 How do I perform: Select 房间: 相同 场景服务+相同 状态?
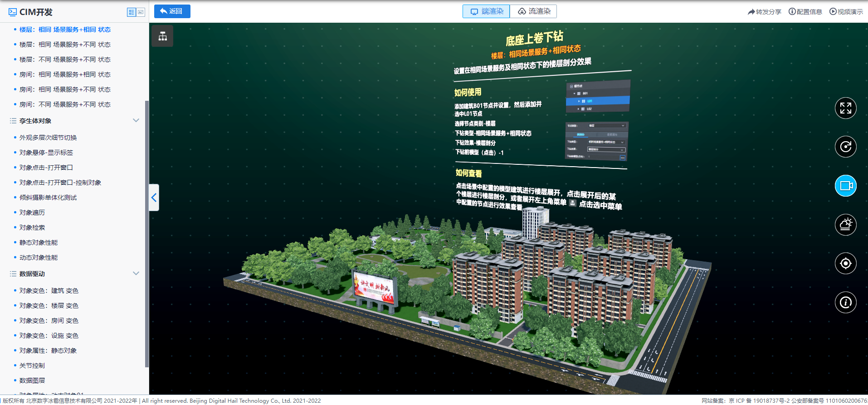[x=65, y=74]
